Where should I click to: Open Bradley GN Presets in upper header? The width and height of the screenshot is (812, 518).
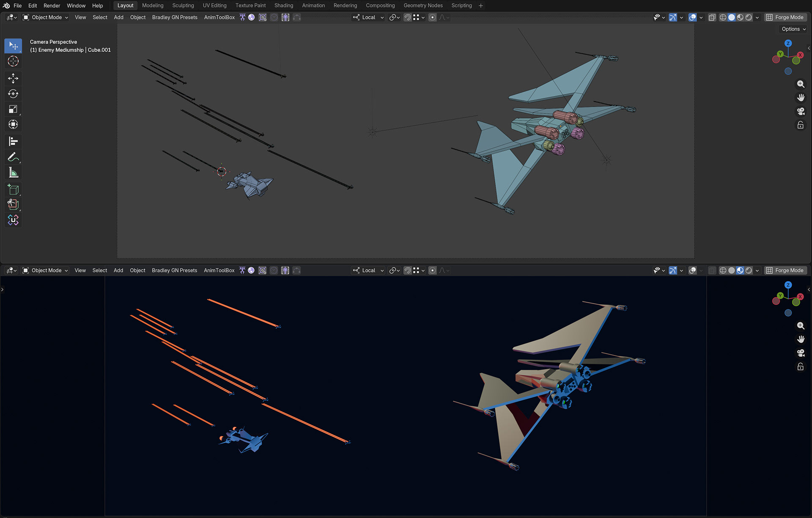coord(175,17)
